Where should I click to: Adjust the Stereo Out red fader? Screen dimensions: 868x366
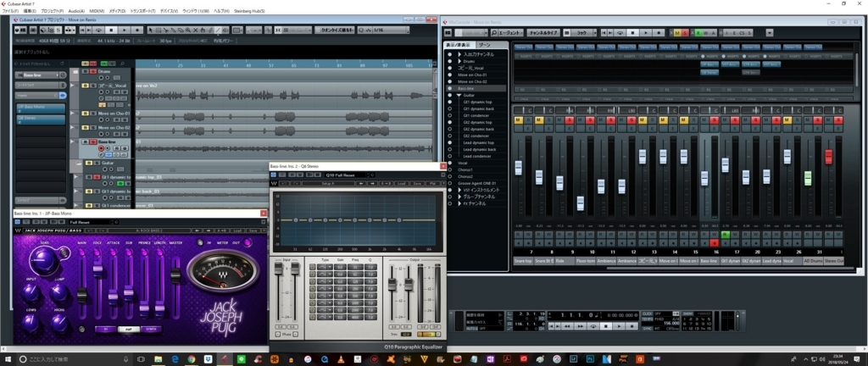coord(829,157)
